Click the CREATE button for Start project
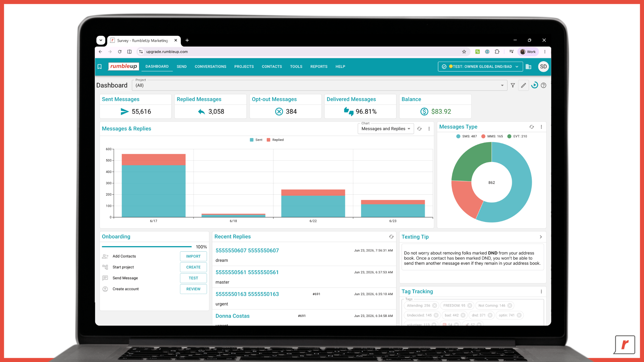 click(193, 267)
